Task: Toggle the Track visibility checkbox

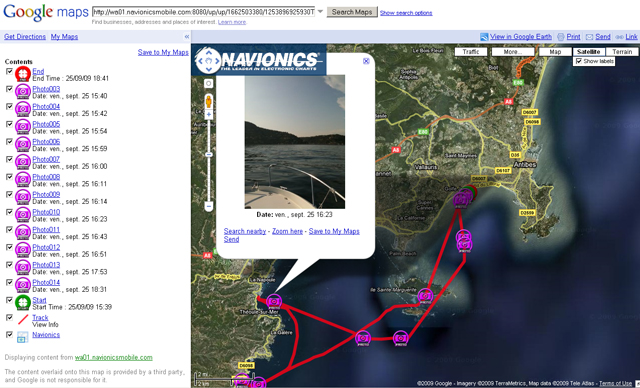Action: tap(9, 317)
